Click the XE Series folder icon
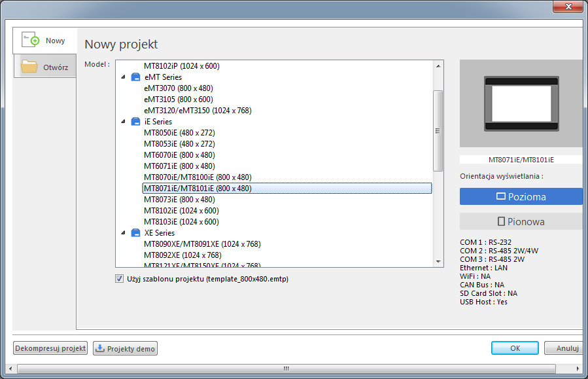This screenshot has width=588, height=379. coord(135,233)
